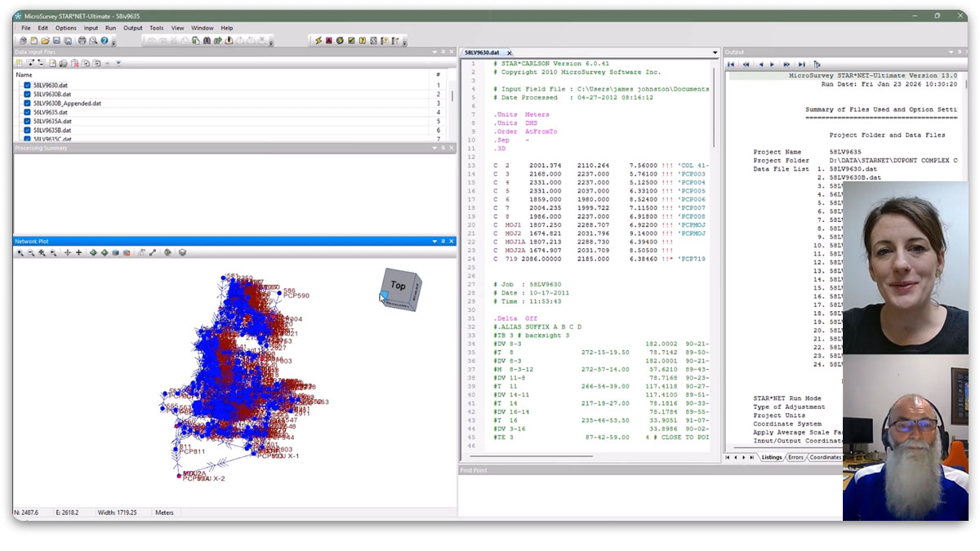
Task: Close the 58LV9630.dat editor tab
Action: (x=509, y=53)
